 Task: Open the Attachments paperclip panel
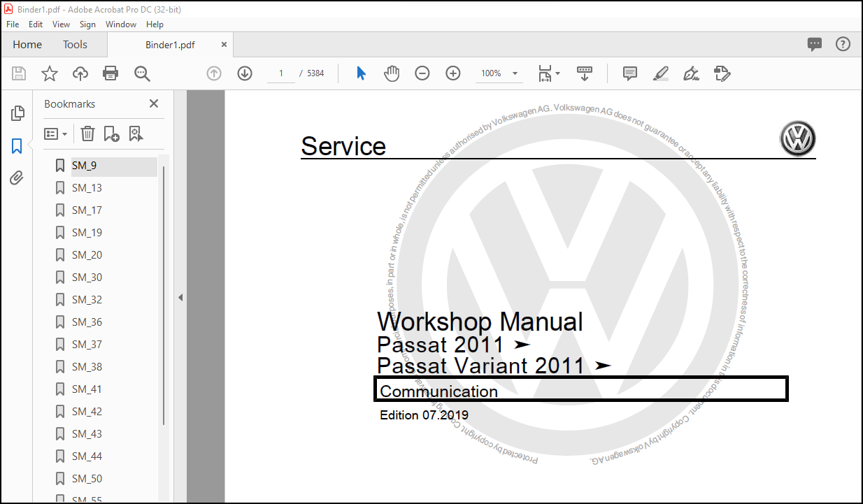[x=17, y=178]
